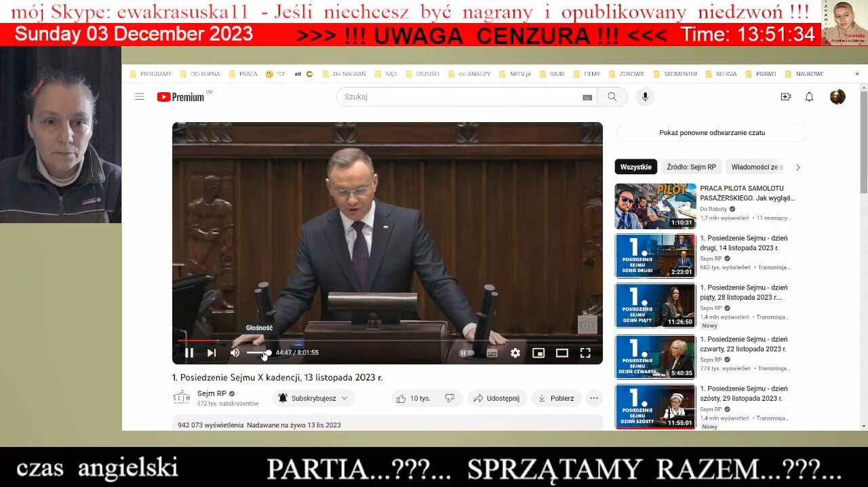Viewport: 868px width, 487px height.
Task: Open Posiedzenie Sejmu dzień piąty title
Action: coord(744,292)
